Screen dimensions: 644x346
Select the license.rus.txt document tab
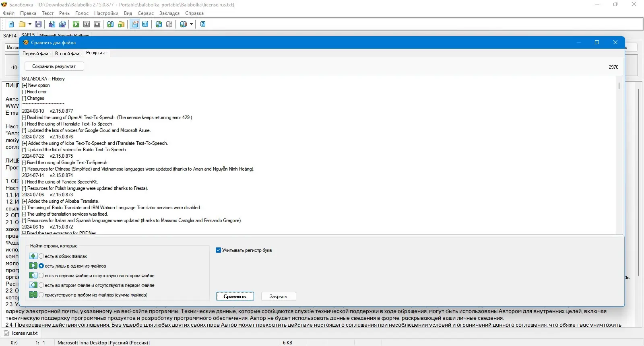tap(21, 333)
